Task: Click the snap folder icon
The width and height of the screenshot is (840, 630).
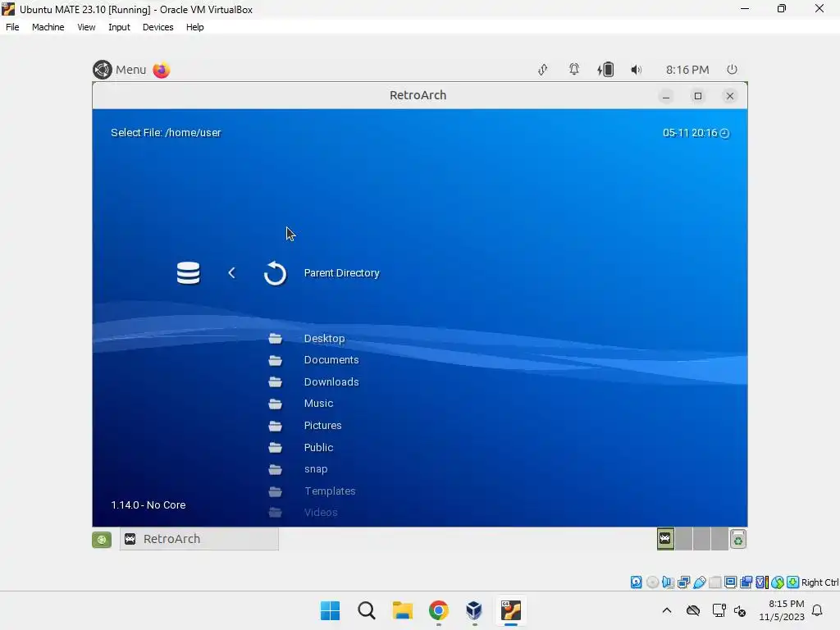Action: coord(276,469)
